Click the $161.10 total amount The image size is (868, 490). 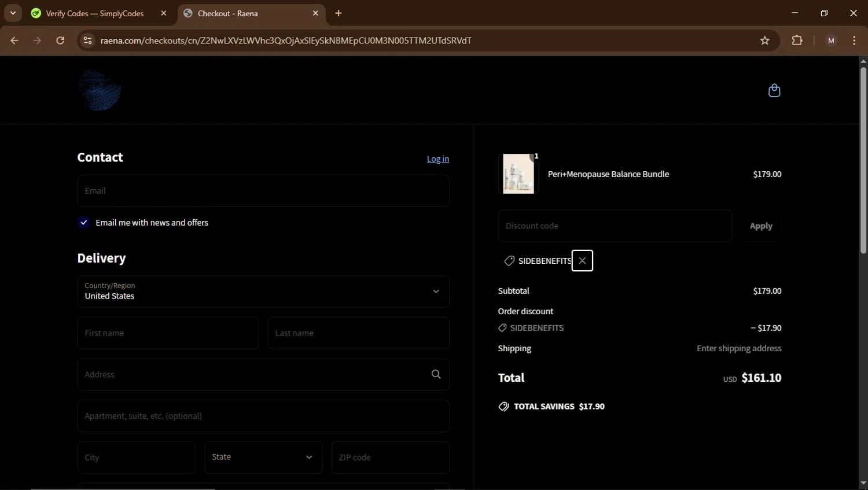[x=762, y=378]
